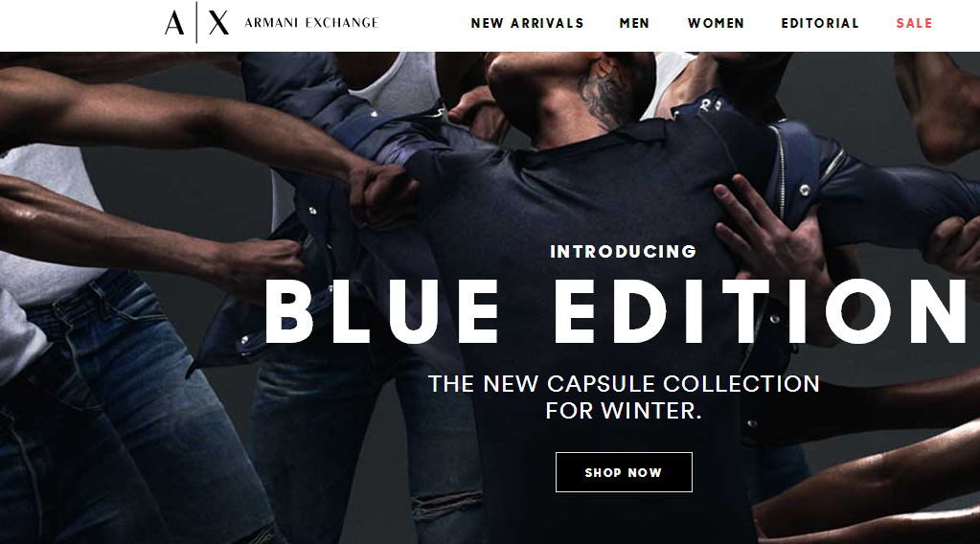Open the New Arrivals menu
Image resolution: width=980 pixels, height=544 pixels.
527,23
